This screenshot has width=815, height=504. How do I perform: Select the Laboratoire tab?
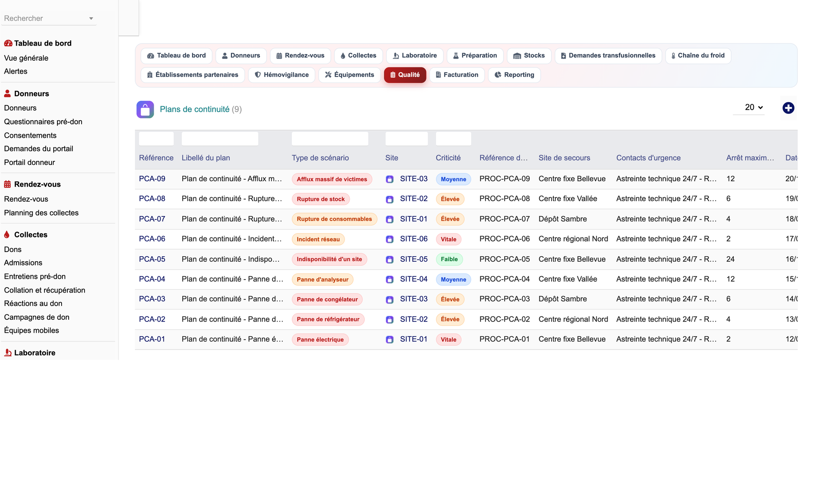tap(415, 56)
